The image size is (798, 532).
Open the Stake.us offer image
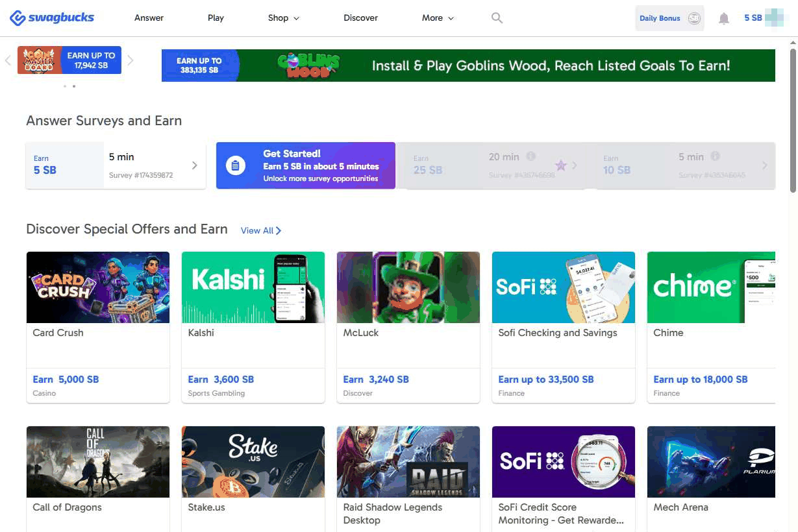click(253, 462)
